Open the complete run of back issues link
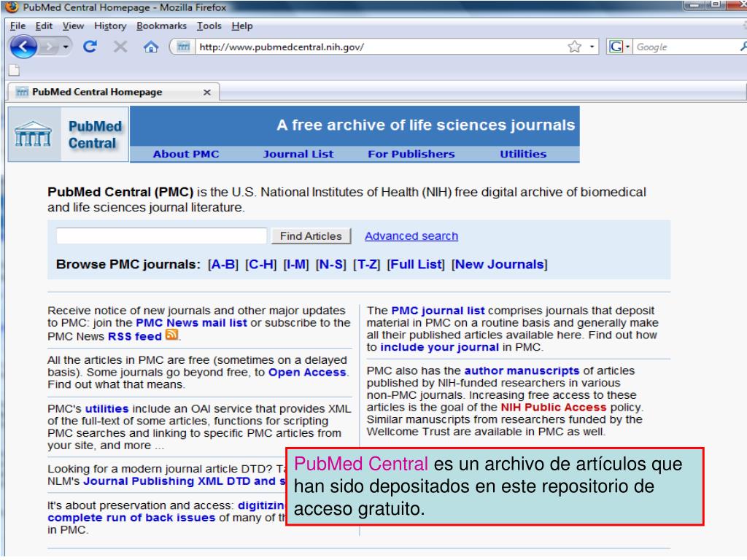Viewport: 747px width, 560px height. [131, 518]
